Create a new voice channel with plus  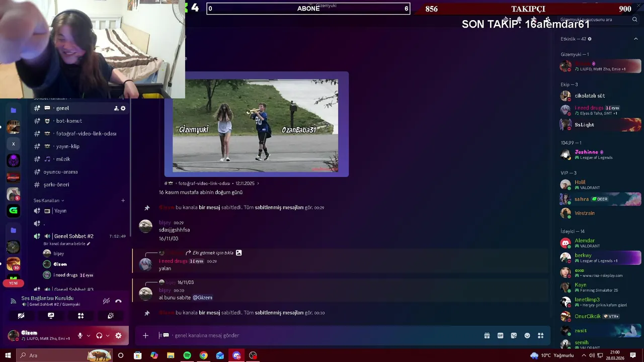(x=123, y=201)
